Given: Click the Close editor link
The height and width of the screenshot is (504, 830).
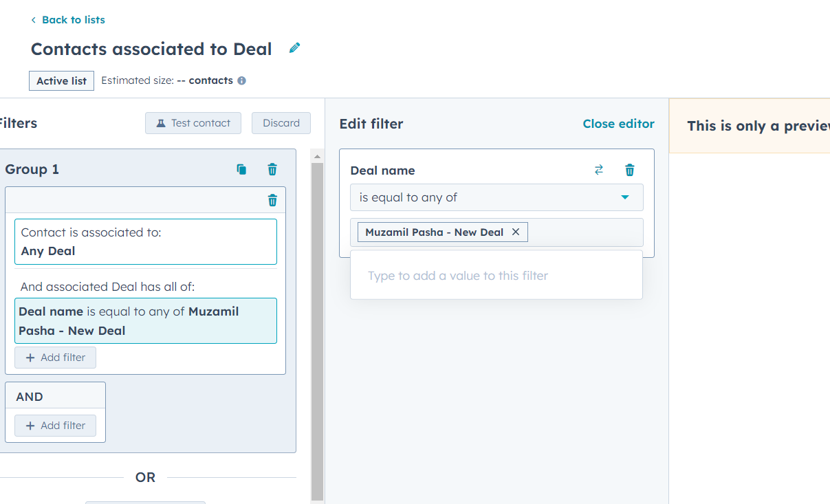Looking at the screenshot, I should click(x=618, y=124).
